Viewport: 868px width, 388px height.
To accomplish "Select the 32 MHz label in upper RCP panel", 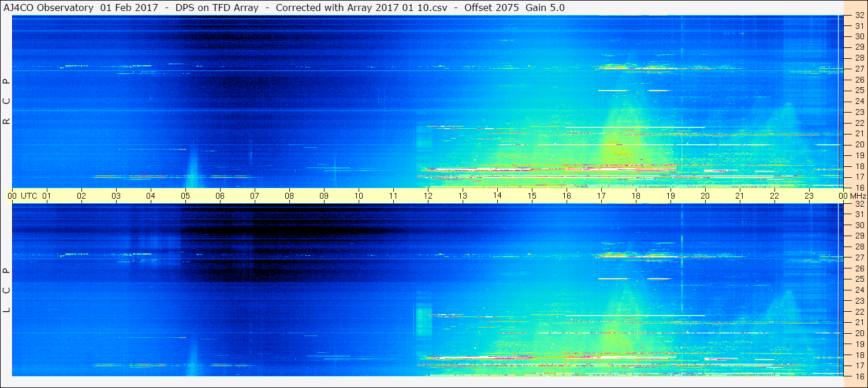I will pos(859,16).
